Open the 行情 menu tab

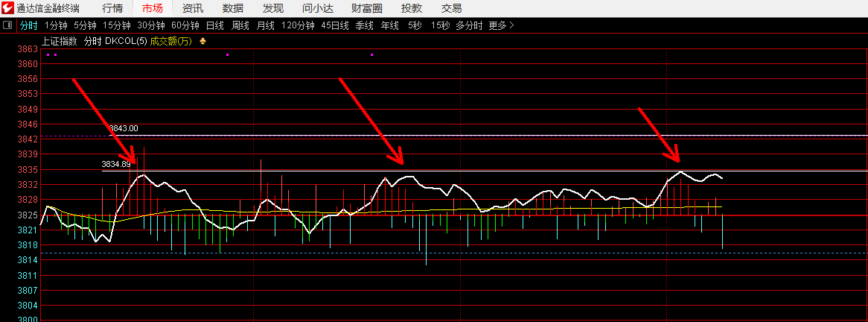pos(112,8)
